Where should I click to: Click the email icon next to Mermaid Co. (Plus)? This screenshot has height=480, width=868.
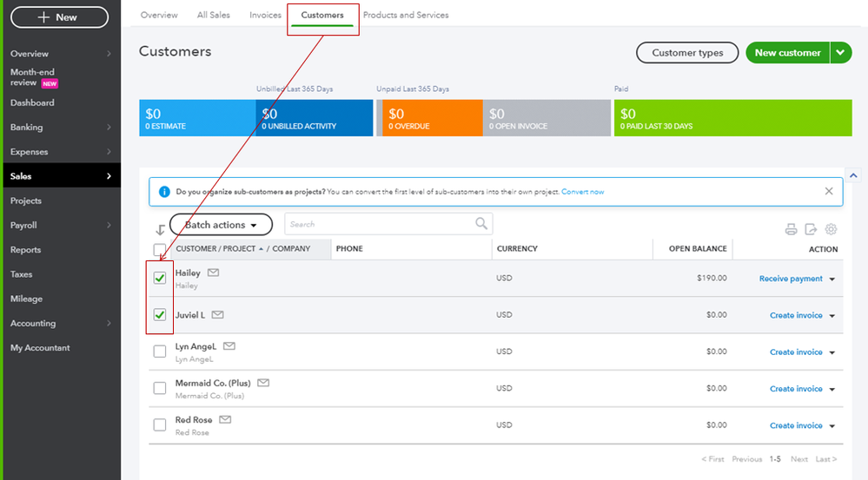pyautogui.click(x=263, y=383)
